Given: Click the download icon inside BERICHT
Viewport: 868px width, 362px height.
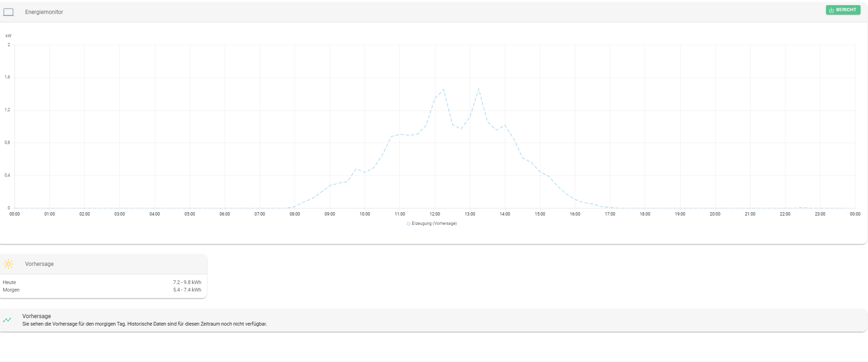Looking at the screenshot, I should point(831,10).
